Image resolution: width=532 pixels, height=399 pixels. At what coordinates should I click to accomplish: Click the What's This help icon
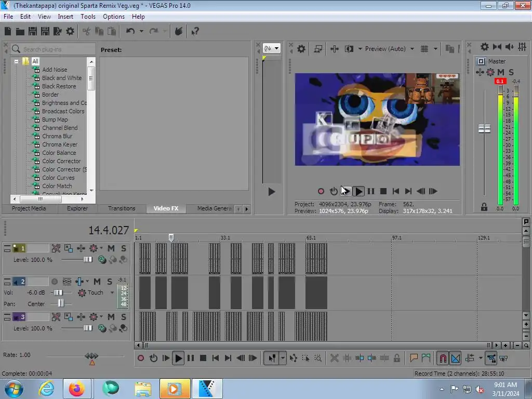pyautogui.click(x=195, y=32)
